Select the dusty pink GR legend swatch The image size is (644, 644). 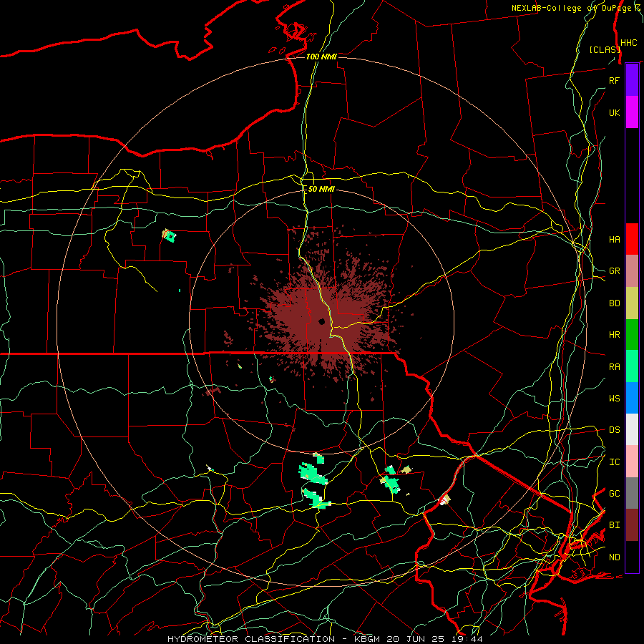(632, 270)
